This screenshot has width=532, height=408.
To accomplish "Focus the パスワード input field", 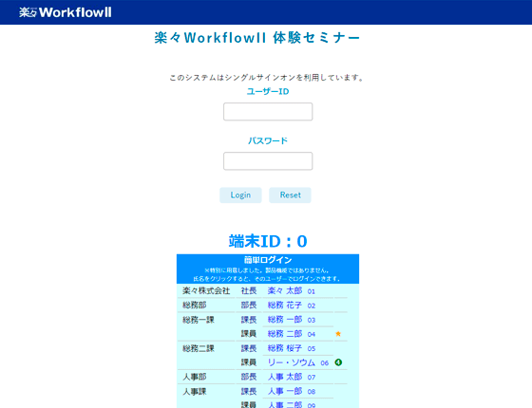I will pyautogui.click(x=268, y=161).
